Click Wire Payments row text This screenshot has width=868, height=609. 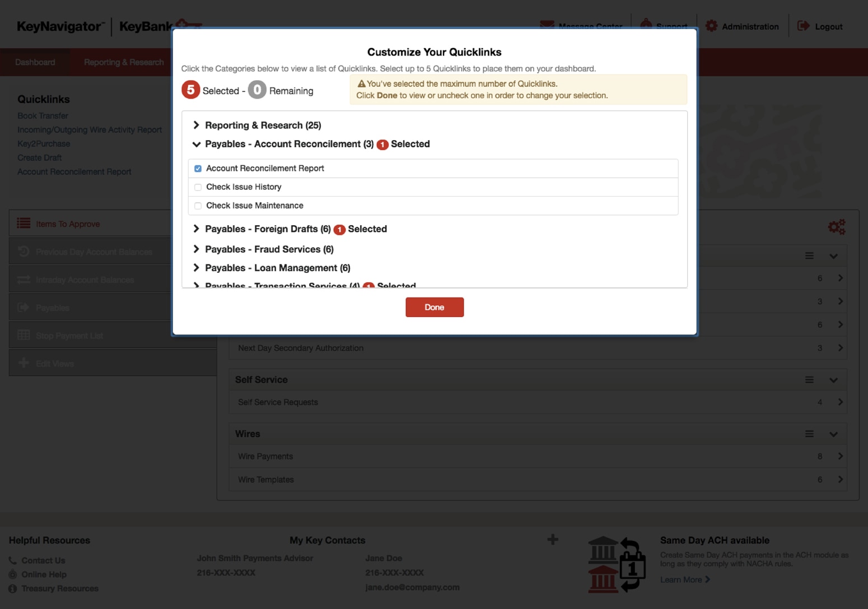pyautogui.click(x=265, y=456)
